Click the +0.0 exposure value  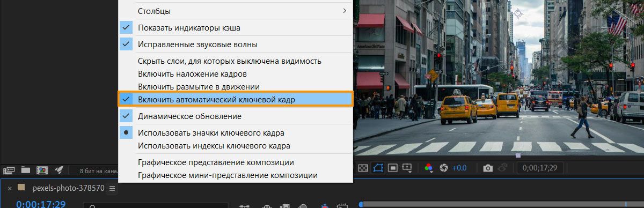(x=459, y=168)
